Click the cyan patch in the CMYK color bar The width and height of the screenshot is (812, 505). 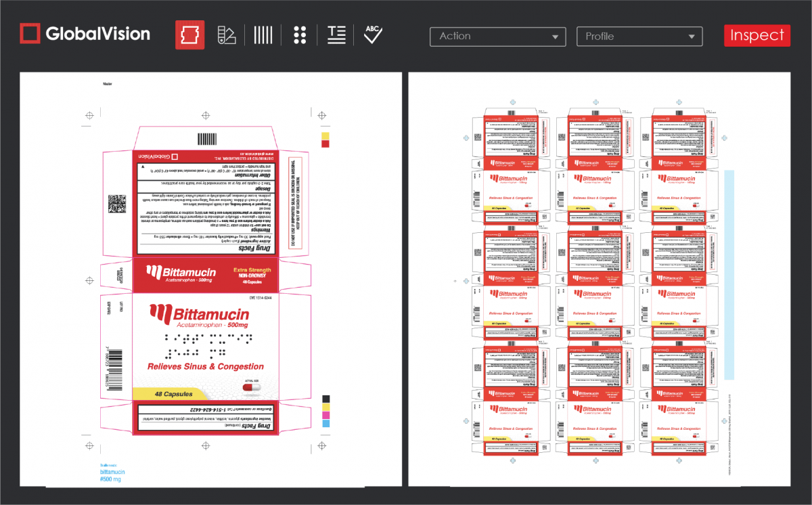click(x=327, y=425)
